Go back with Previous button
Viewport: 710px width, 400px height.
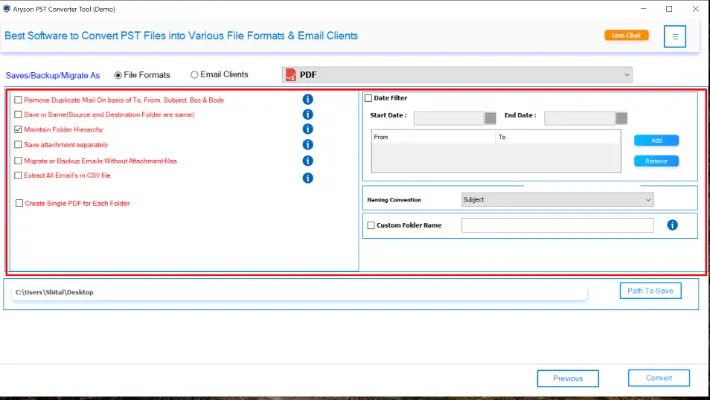pyautogui.click(x=568, y=378)
